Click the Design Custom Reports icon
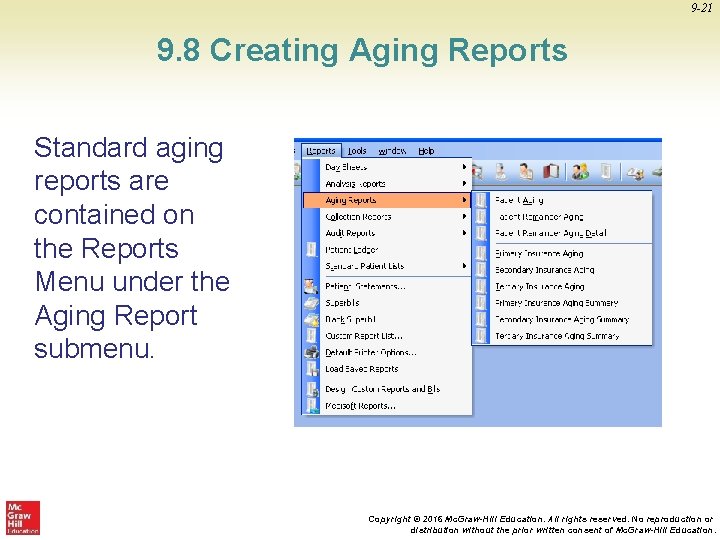 [312, 389]
